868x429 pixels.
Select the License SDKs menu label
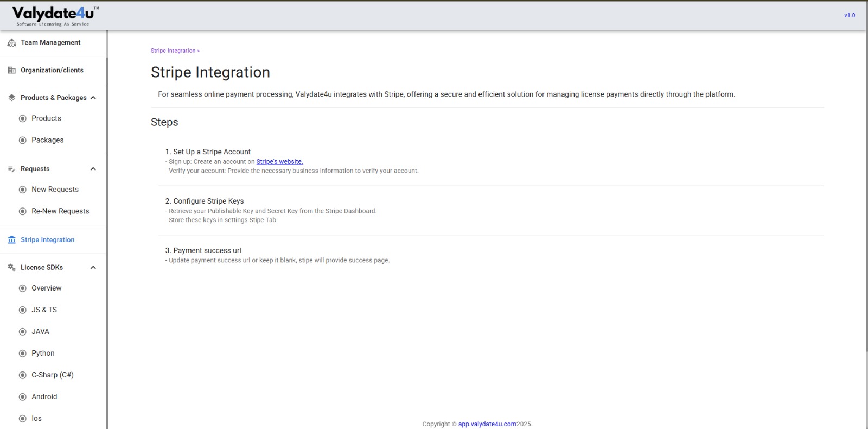pos(42,267)
